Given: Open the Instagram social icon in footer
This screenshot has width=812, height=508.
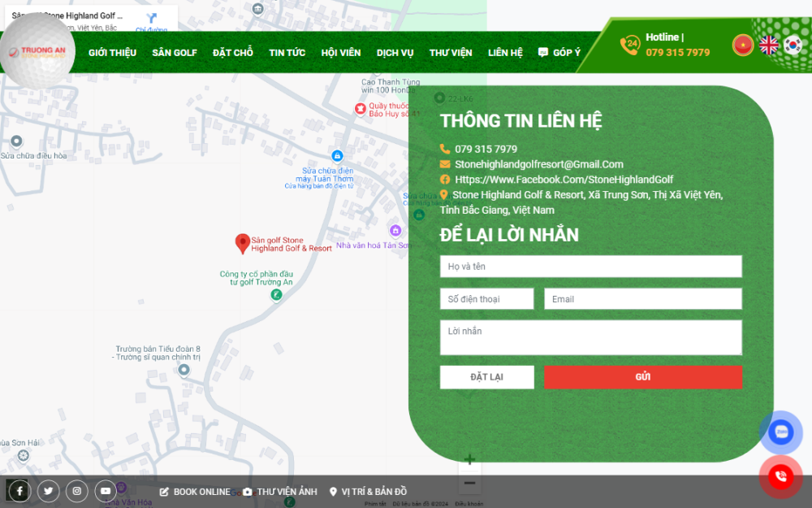Looking at the screenshot, I should coord(76,491).
